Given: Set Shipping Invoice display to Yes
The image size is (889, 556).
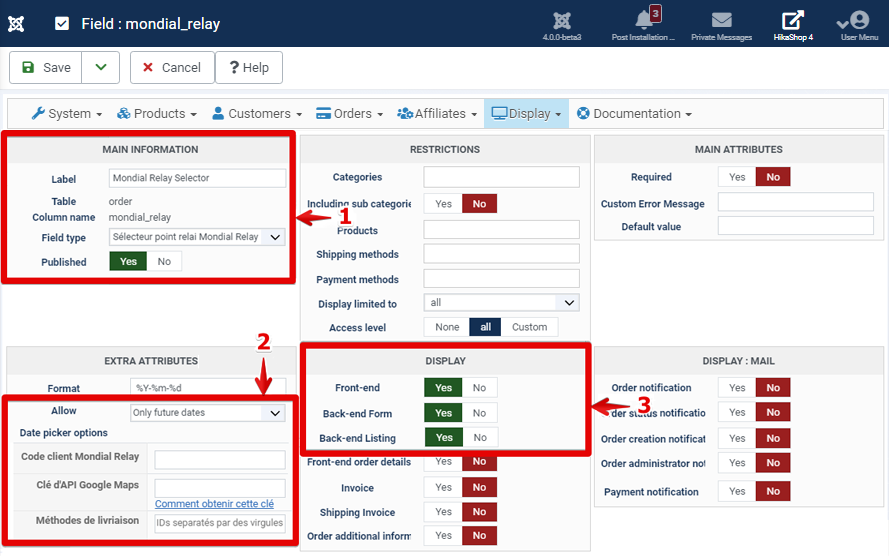Looking at the screenshot, I should pos(443,512).
